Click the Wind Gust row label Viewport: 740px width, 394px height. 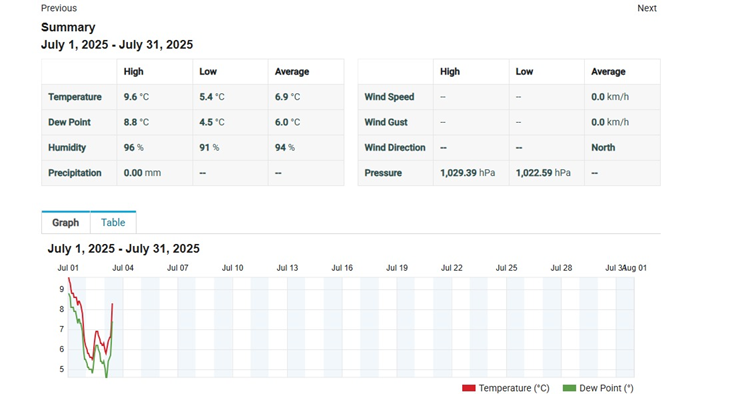point(386,122)
